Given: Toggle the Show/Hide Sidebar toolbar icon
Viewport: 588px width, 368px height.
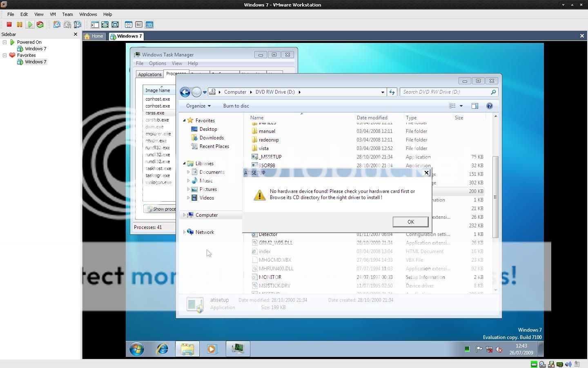Looking at the screenshot, I should click(x=95, y=25).
